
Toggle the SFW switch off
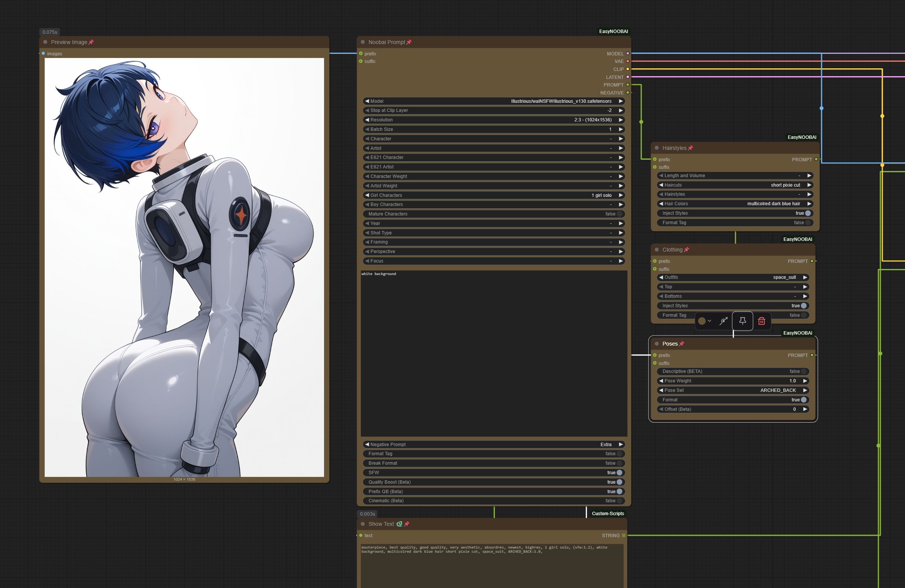point(619,472)
